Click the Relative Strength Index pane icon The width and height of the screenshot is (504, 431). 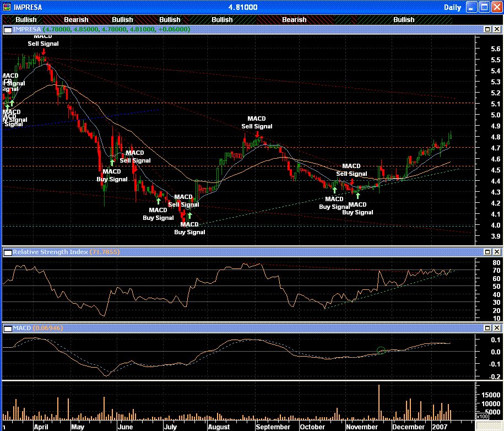8,252
